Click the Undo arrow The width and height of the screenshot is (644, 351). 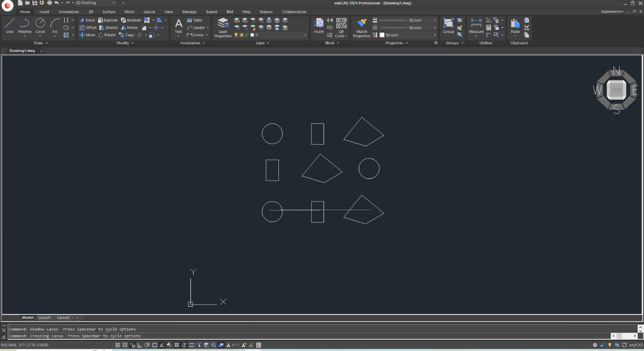[56, 3]
